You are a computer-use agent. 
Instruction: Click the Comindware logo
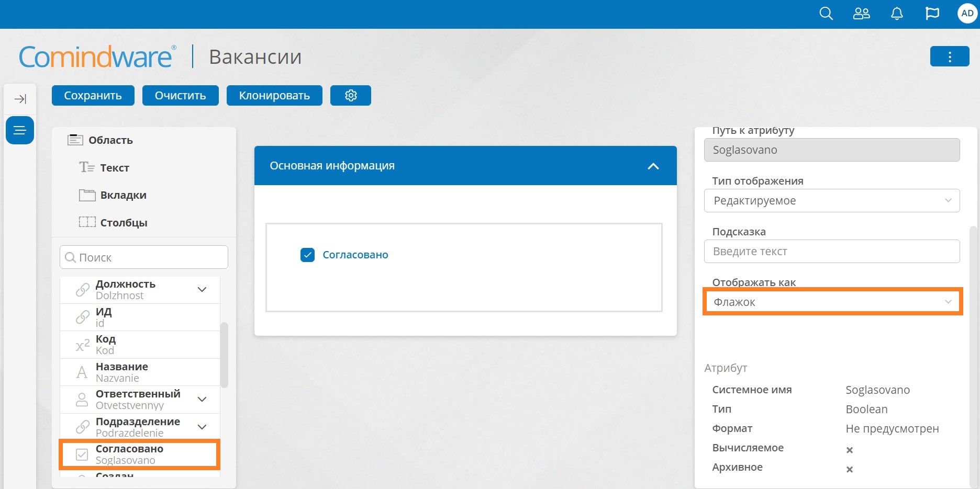(97, 57)
